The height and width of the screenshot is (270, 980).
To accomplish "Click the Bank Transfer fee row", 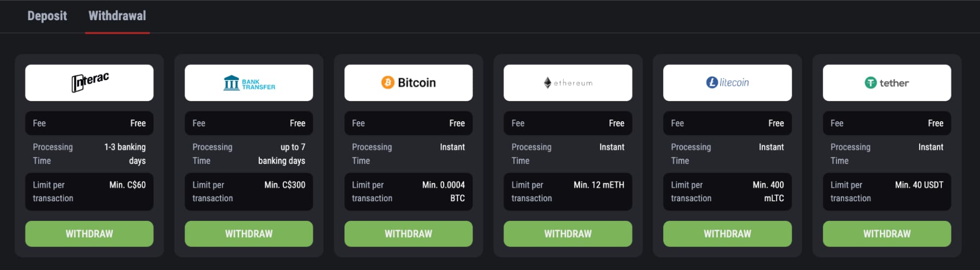I will tap(249, 123).
